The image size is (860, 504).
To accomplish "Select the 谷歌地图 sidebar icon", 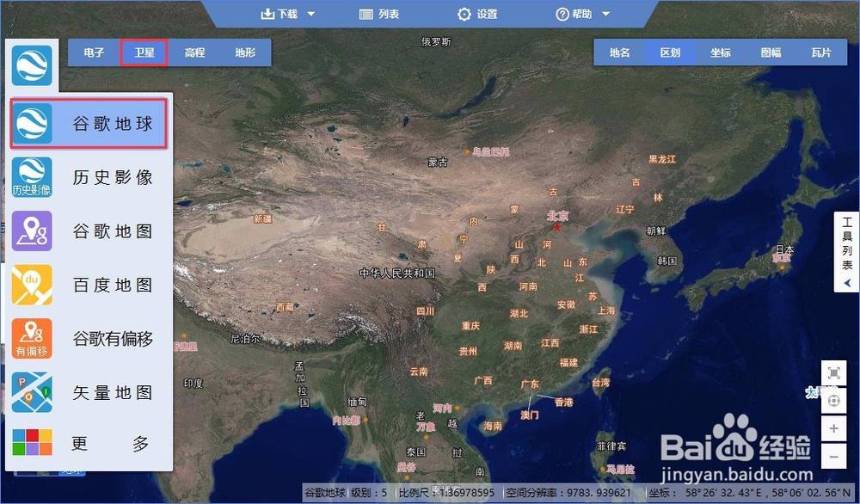I will 32,230.
